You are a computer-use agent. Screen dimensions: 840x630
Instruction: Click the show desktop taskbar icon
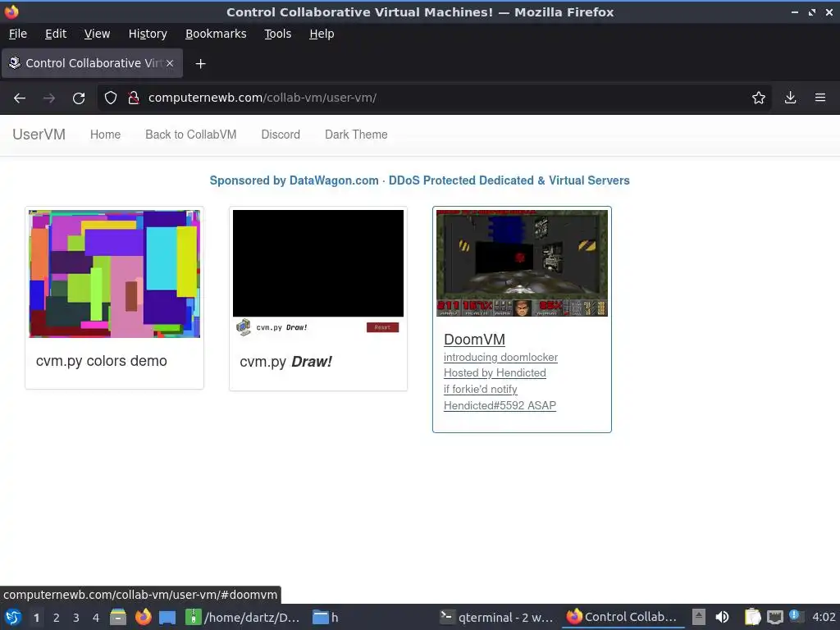(167, 618)
